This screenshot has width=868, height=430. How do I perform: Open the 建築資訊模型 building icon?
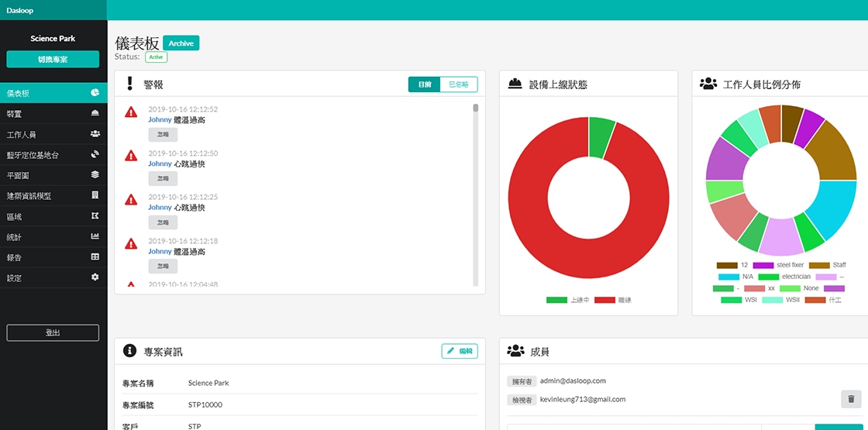pyautogui.click(x=95, y=196)
